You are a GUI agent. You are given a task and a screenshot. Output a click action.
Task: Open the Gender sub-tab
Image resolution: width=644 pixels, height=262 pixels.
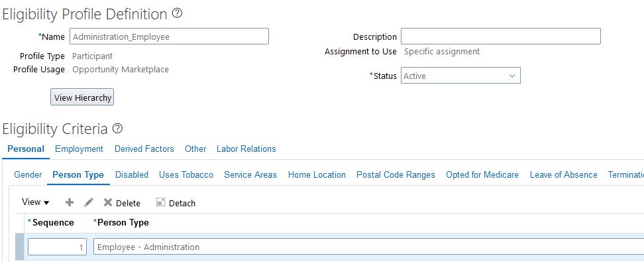[28, 175]
